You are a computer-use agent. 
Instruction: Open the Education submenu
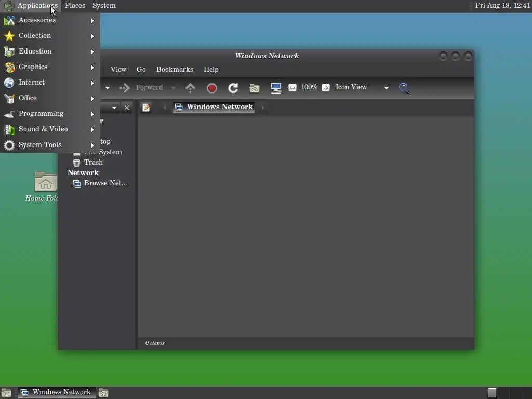(50, 51)
